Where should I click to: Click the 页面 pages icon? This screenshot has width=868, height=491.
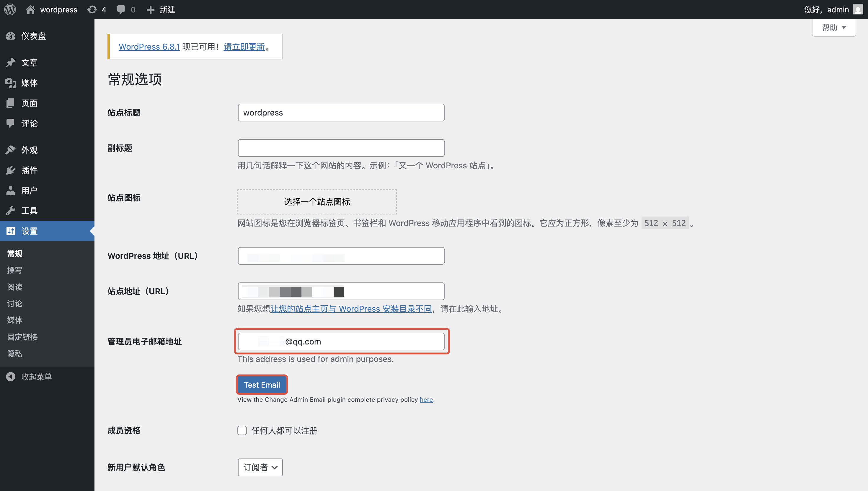[11, 103]
